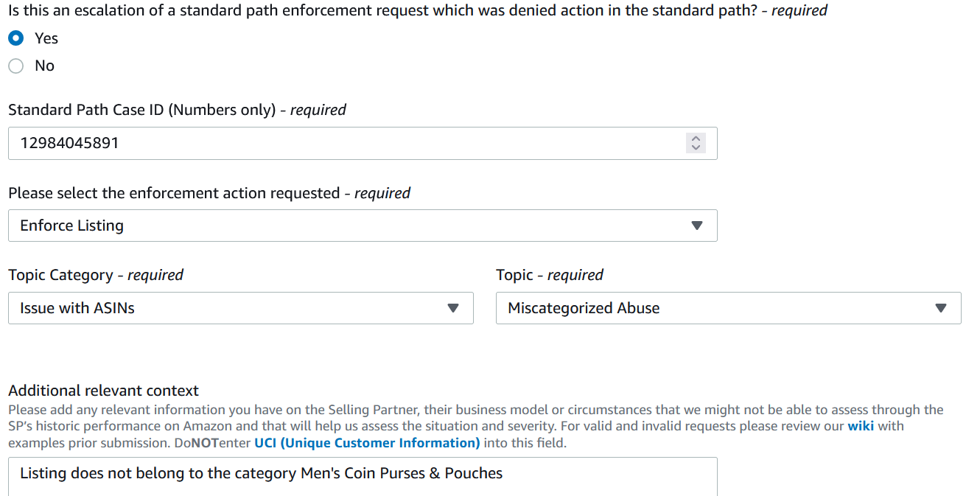Open the "Miscategorized Abuse" topic dropdown

(x=728, y=308)
